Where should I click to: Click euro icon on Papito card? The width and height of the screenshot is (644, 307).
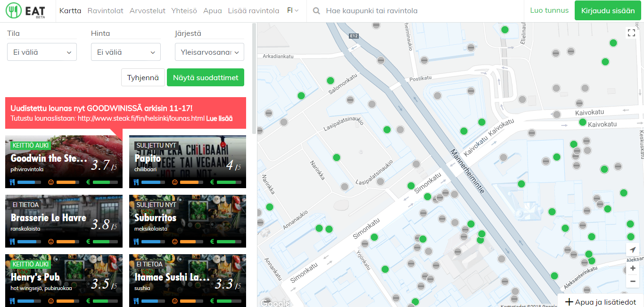212,182
